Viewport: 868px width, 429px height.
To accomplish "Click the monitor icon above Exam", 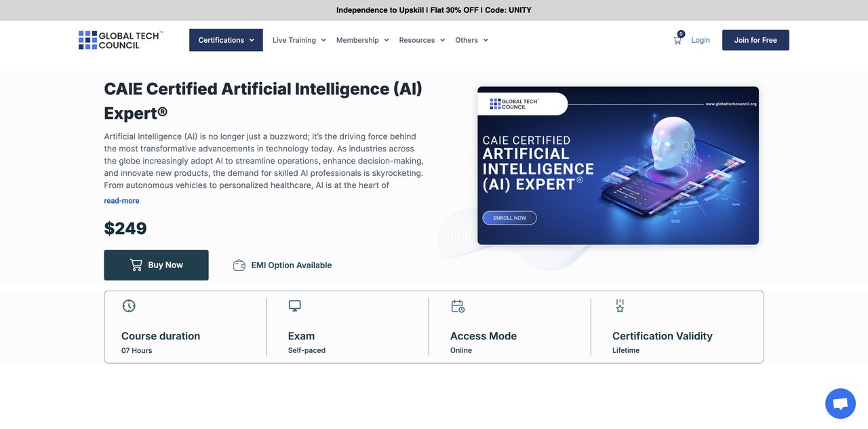I will click(294, 306).
